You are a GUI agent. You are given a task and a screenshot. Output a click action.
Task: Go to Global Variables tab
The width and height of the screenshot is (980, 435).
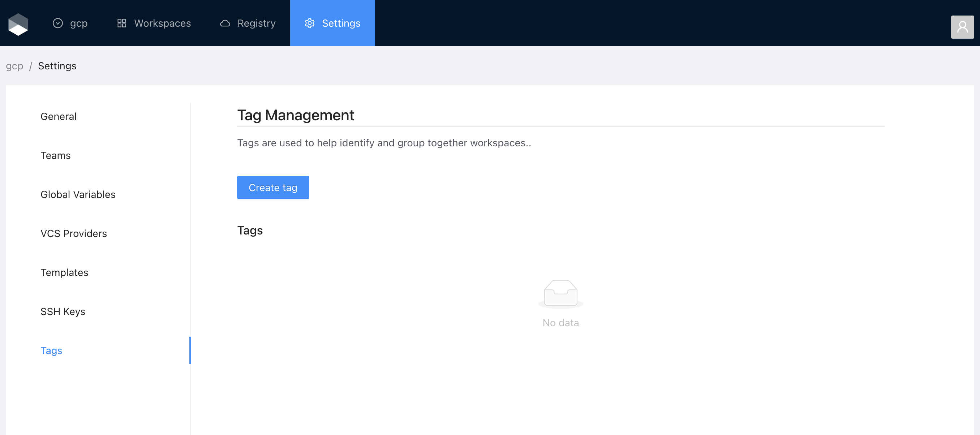(78, 194)
